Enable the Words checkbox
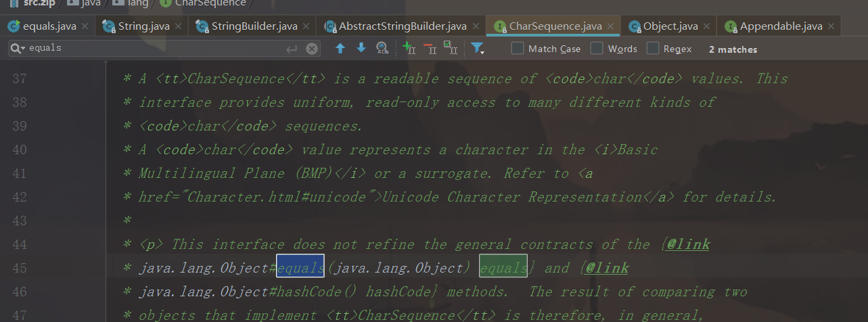Viewport: 868px width, 322px height. [x=597, y=49]
